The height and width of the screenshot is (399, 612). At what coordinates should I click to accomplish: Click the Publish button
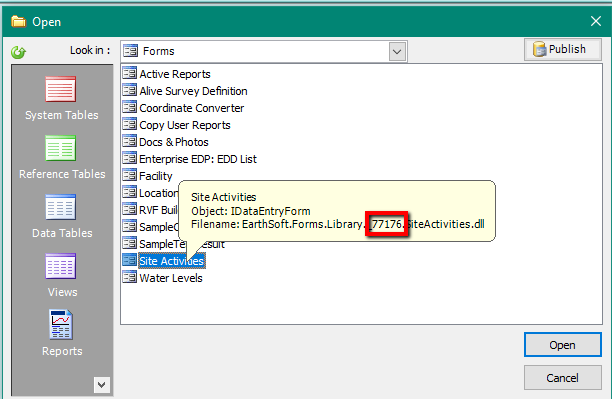(x=562, y=49)
